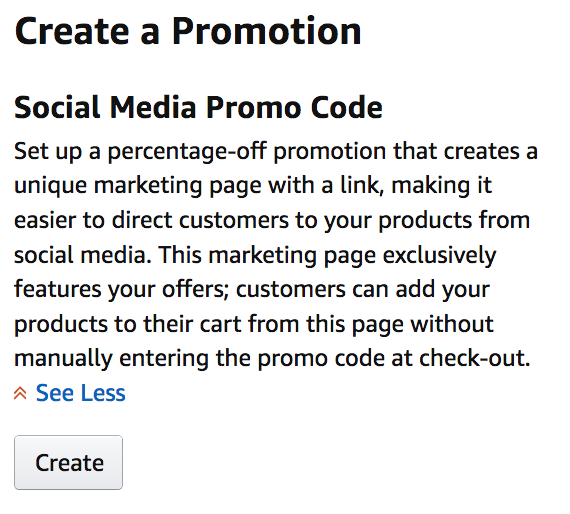Click the phrase features your offers
The height and width of the screenshot is (514, 570).
122,289
